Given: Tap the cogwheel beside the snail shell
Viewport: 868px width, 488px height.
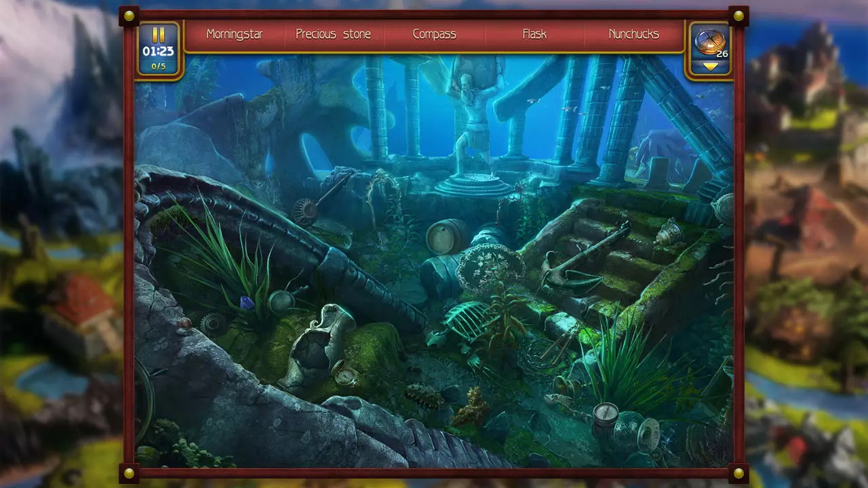Looking at the screenshot, I should click(213, 324).
